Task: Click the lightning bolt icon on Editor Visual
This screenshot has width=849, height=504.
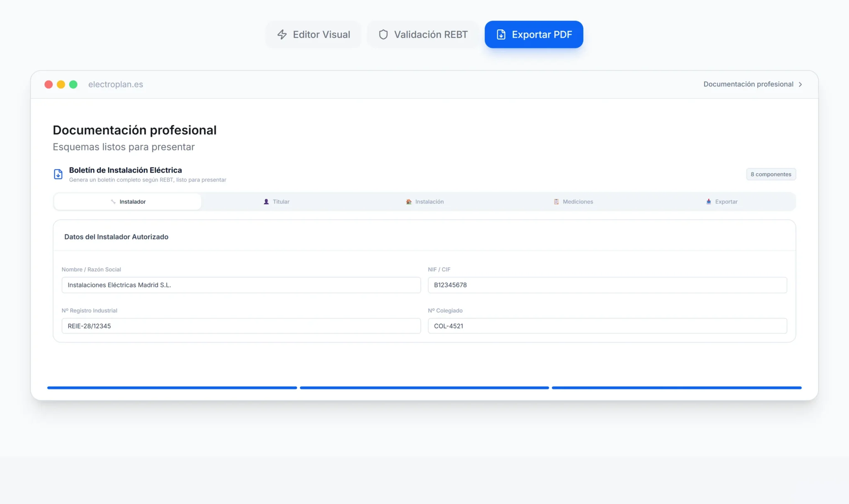Action: pyautogui.click(x=282, y=34)
